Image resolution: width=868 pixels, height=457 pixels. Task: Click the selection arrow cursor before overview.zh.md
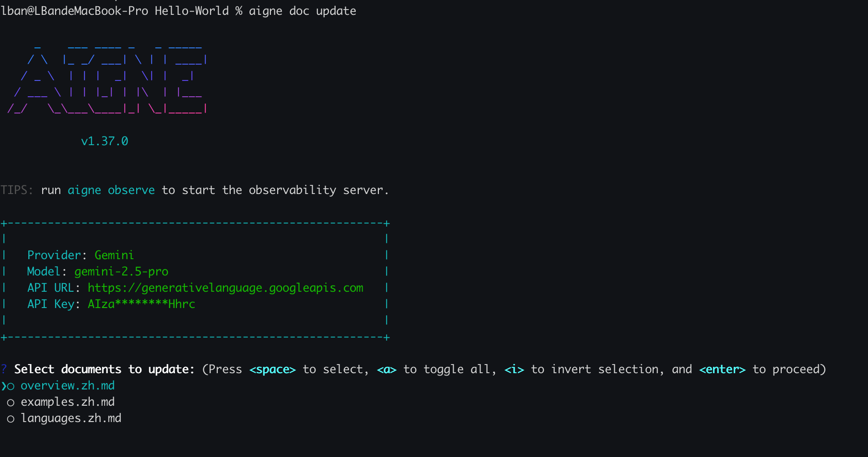(x=4, y=386)
